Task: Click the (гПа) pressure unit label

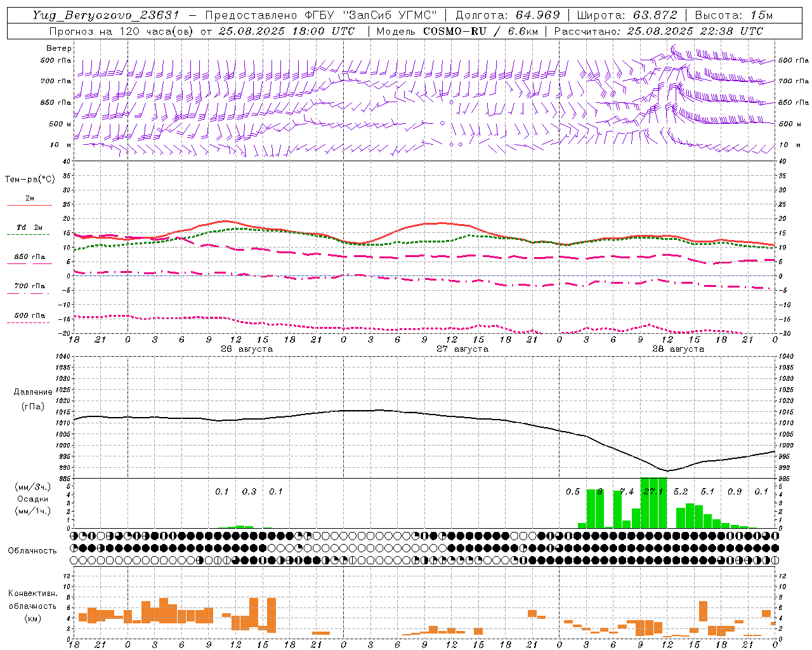Action: pos(33,406)
